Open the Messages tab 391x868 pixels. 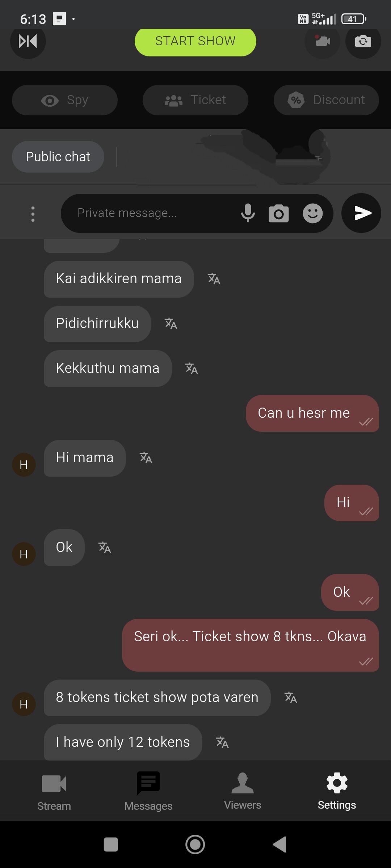[148, 791]
